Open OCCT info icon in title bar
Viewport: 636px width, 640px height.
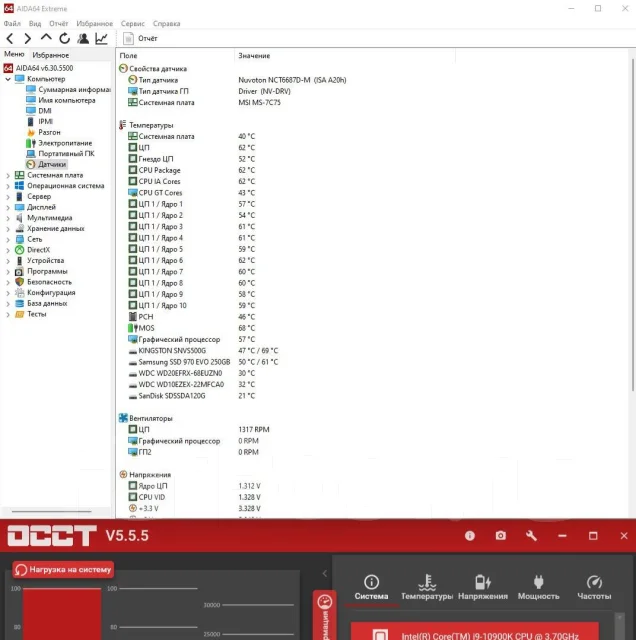tap(470, 536)
